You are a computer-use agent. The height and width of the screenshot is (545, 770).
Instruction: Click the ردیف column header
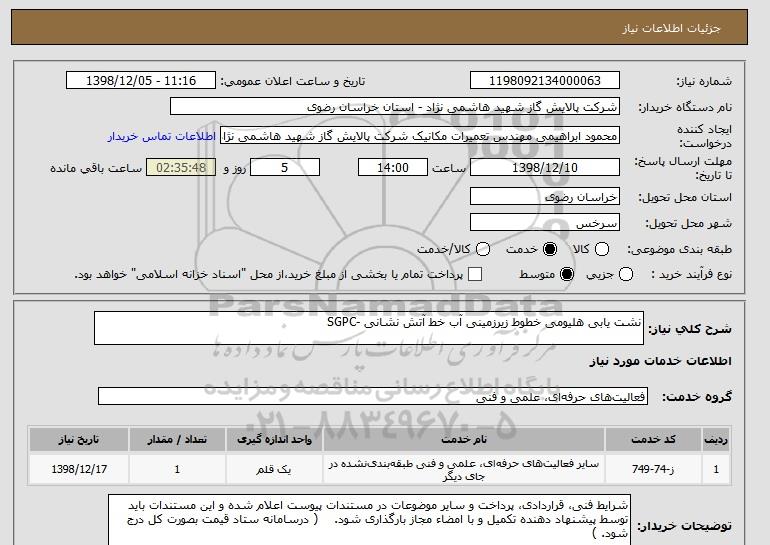click(716, 439)
